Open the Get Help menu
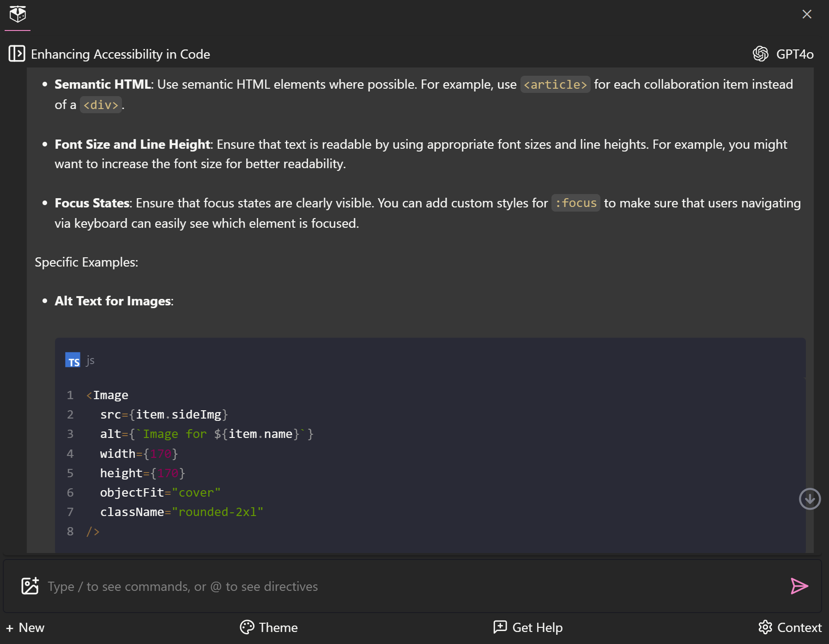The image size is (829, 644). [x=528, y=627]
